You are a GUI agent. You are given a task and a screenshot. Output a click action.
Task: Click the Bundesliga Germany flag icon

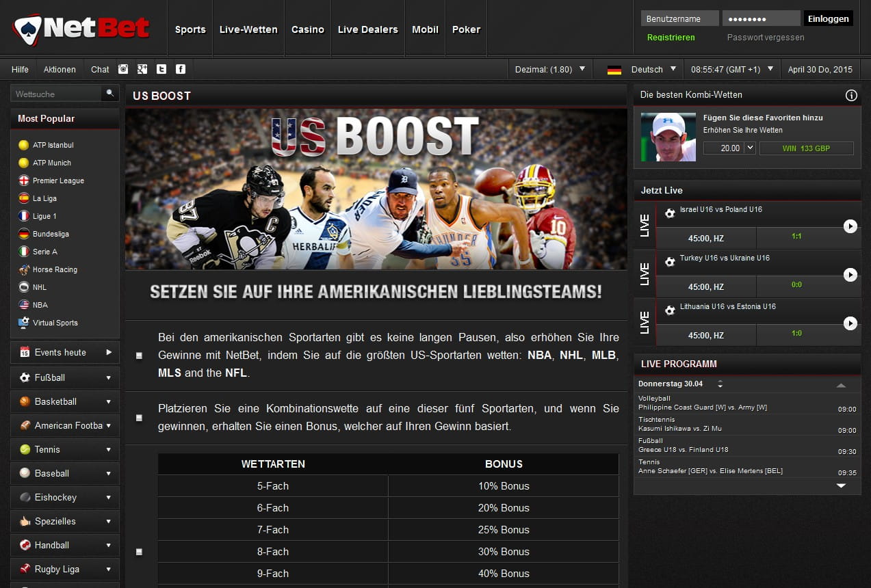[x=24, y=234]
